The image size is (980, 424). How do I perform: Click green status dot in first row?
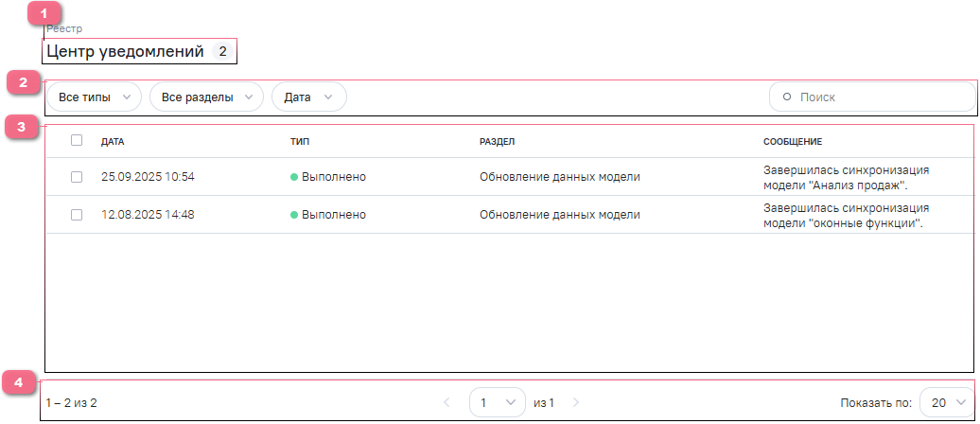point(294,177)
